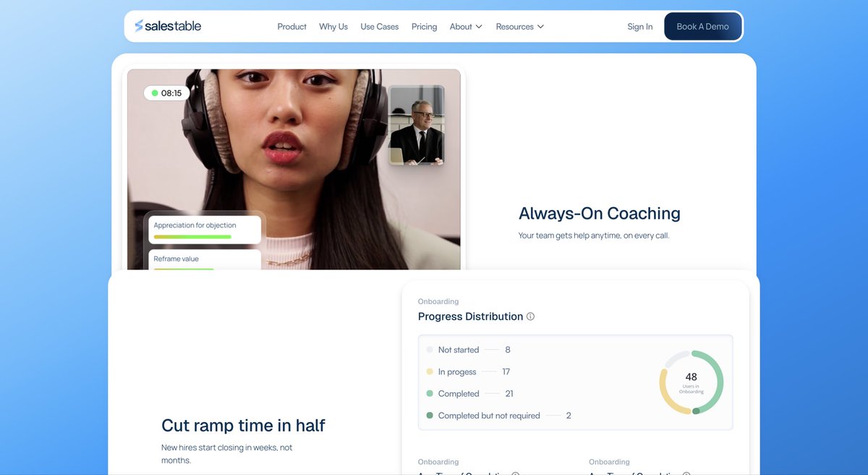Click the Completed count 21
The width and height of the screenshot is (868, 475).
point(509,393)
